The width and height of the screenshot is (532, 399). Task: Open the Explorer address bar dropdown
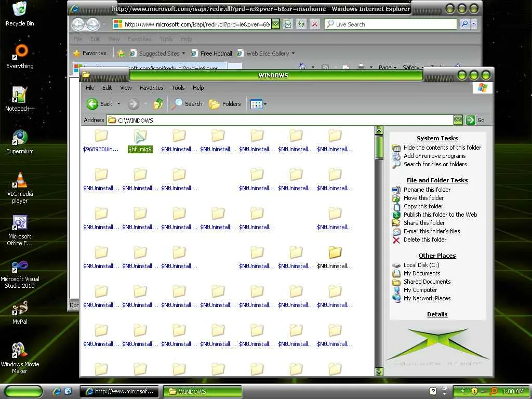(x=458, y=120)
